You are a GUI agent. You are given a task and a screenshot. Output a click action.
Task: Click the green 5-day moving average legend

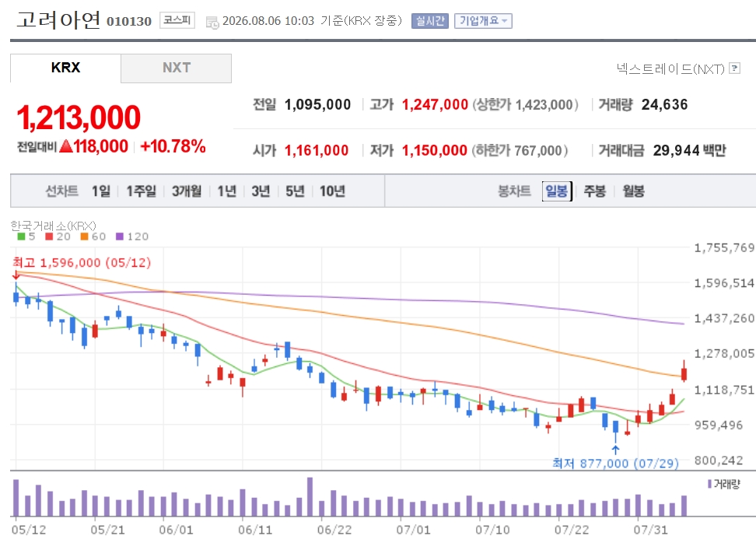coord(26,236)
